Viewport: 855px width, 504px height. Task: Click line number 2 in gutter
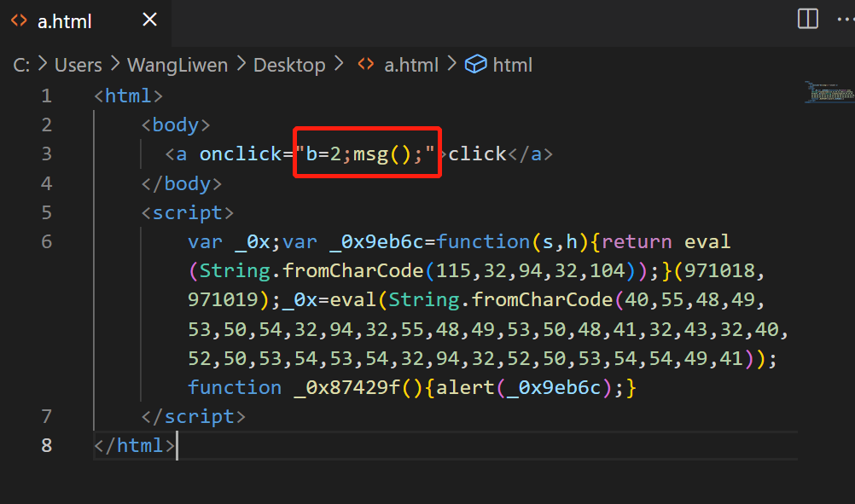coord(47,125)
